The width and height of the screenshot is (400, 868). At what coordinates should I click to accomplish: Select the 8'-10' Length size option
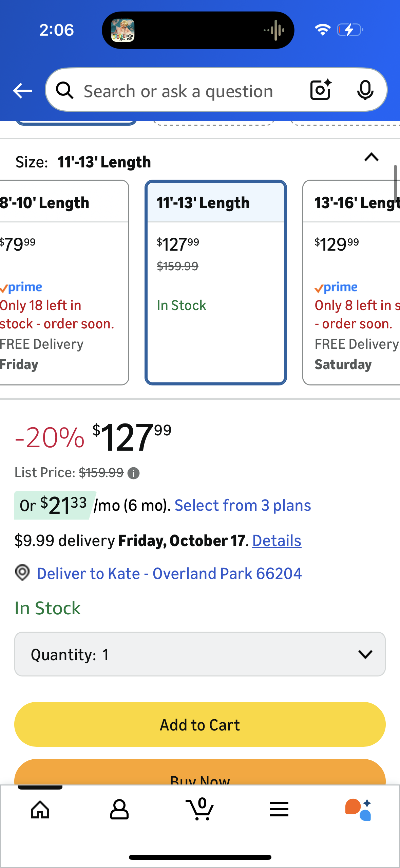coord(61,282)
